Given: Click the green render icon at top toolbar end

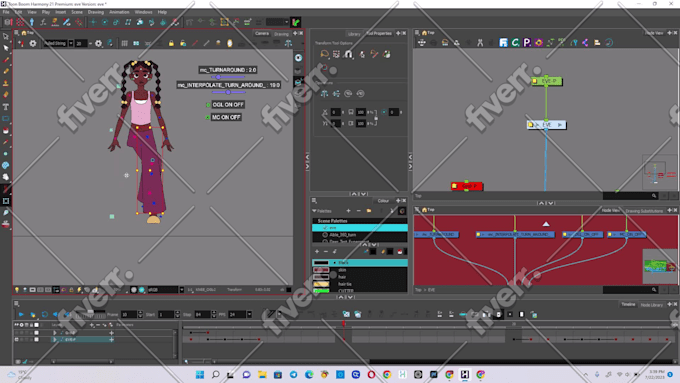Looking at the screenshot, I should click(296, 22).
